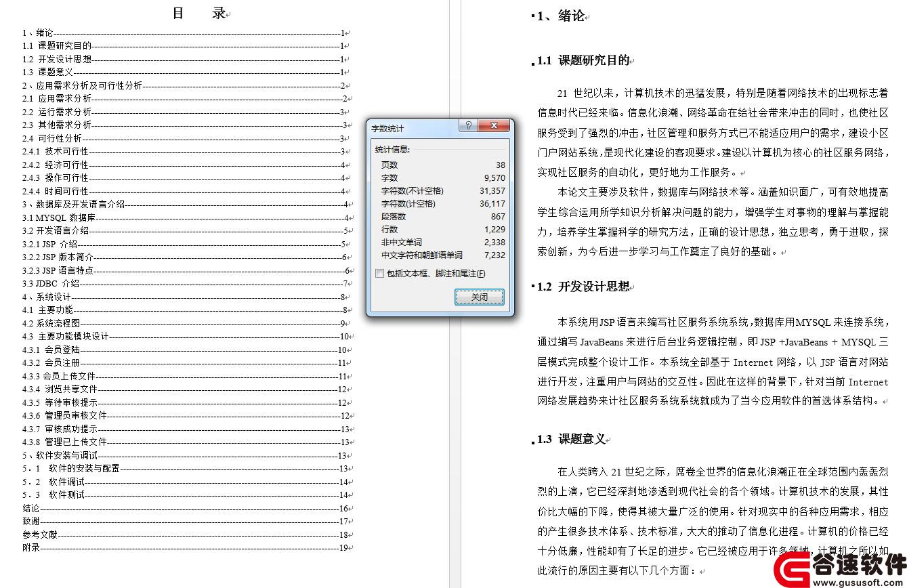
Task: Open TOC entry 2.2 运行需求分析
Action: coord(186,112)
